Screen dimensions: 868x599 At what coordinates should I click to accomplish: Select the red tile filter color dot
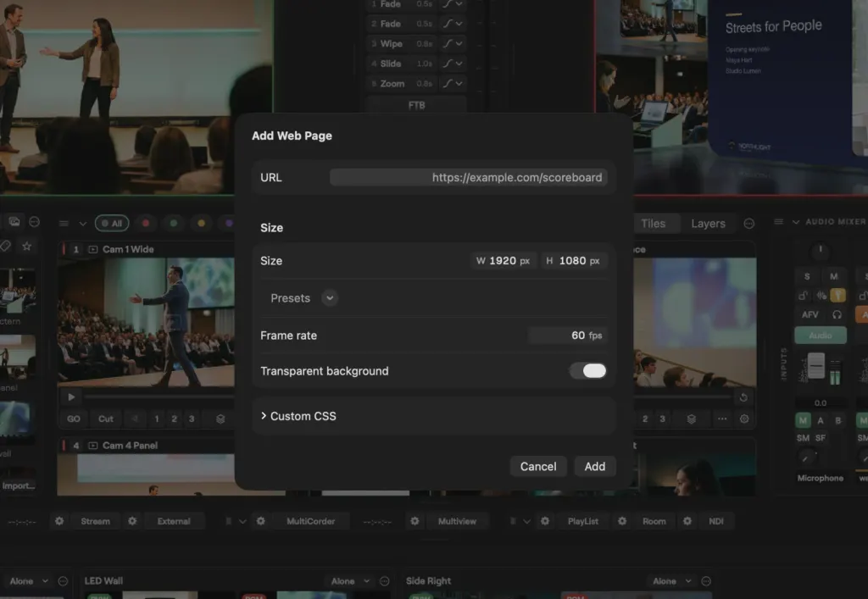coord(146,224)
